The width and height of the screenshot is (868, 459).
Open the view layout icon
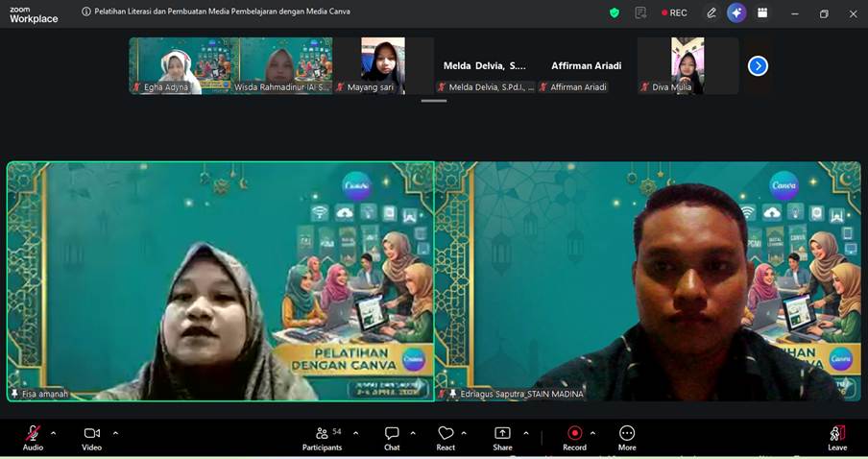coord(762,12)
